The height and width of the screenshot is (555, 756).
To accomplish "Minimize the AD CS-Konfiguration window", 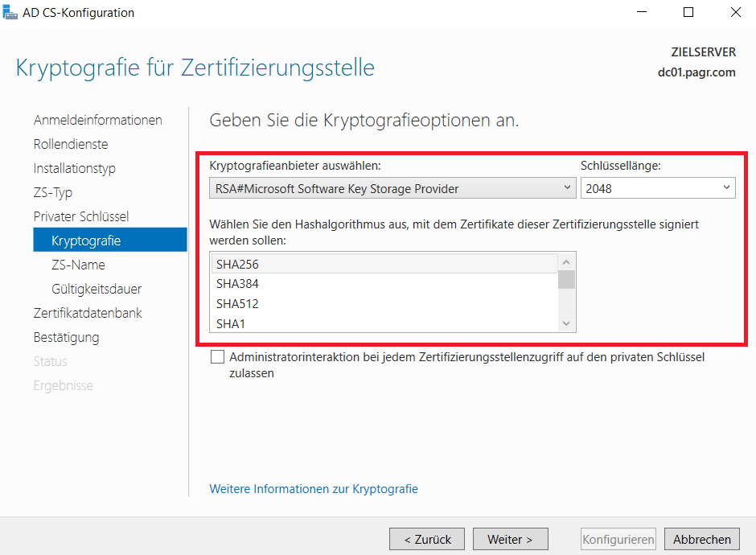I will click(x=642, y=12).
